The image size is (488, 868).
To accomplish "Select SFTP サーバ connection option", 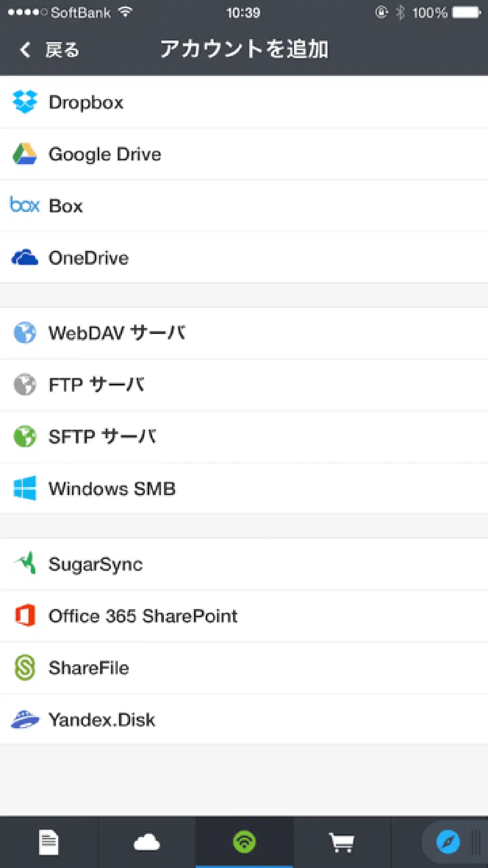I will [102, 436].
